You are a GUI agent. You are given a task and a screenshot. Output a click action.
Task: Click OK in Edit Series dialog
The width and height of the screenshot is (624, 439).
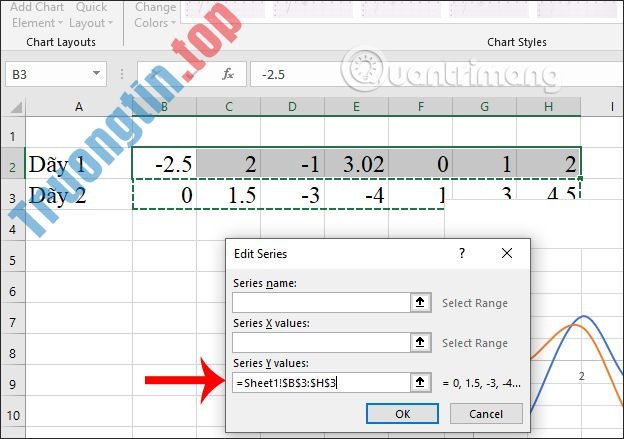pyautogui.click(x=402, y=414)
